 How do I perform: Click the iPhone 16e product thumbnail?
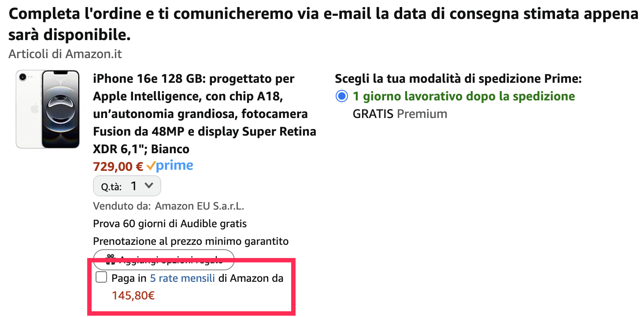pyautogui.click(x=48, y=109)
